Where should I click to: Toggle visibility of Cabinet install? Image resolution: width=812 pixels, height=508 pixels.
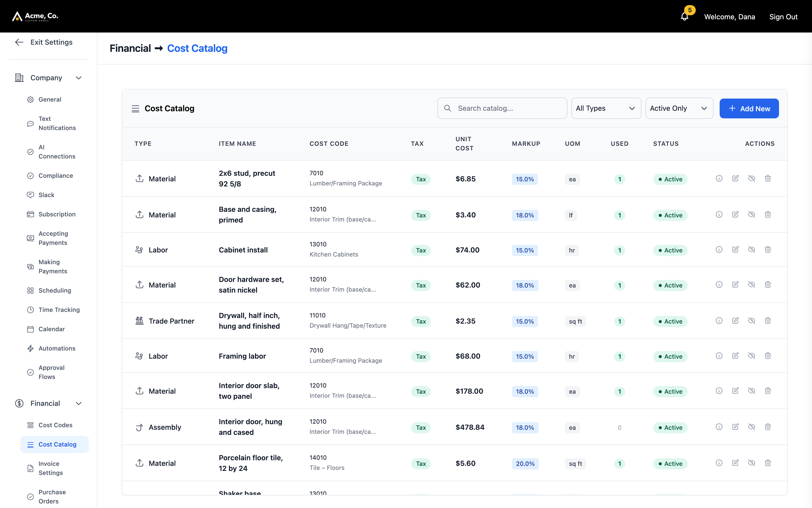[x=752, y=250]
